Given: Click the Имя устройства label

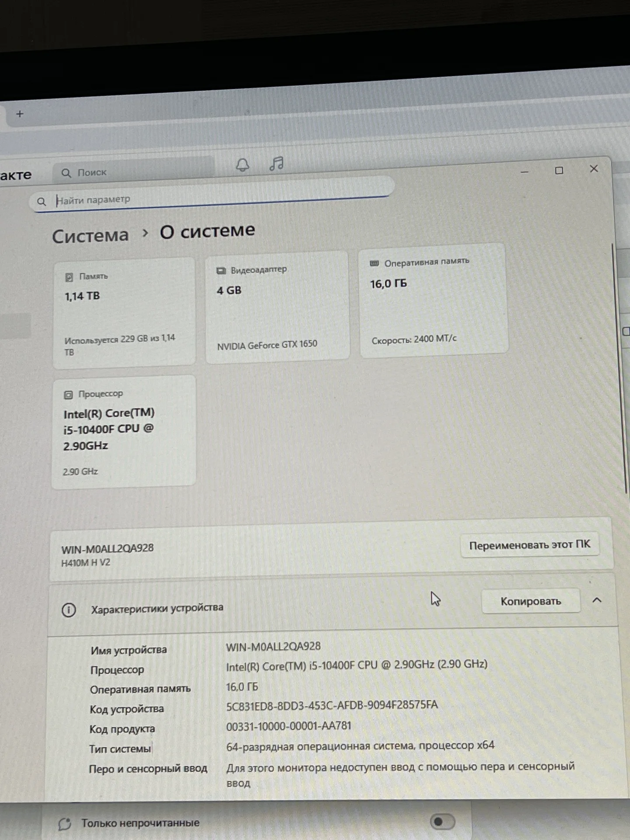Looking at the screenshot, I should pos(129,650).
